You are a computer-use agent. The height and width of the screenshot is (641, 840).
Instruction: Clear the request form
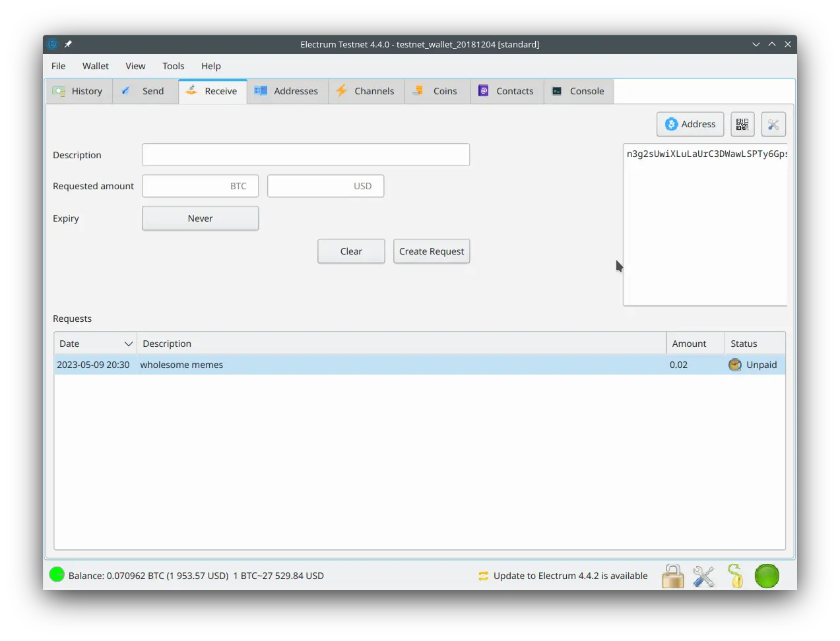coord(351,251)
